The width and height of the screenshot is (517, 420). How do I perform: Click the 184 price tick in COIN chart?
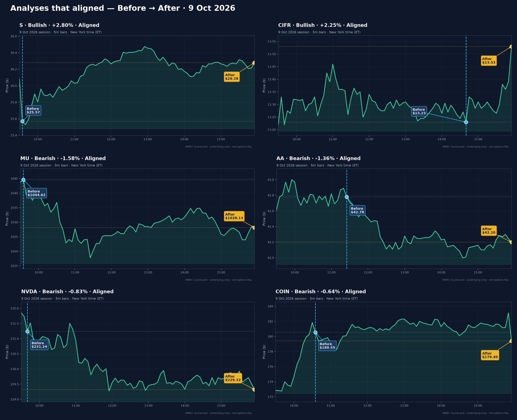270,306
